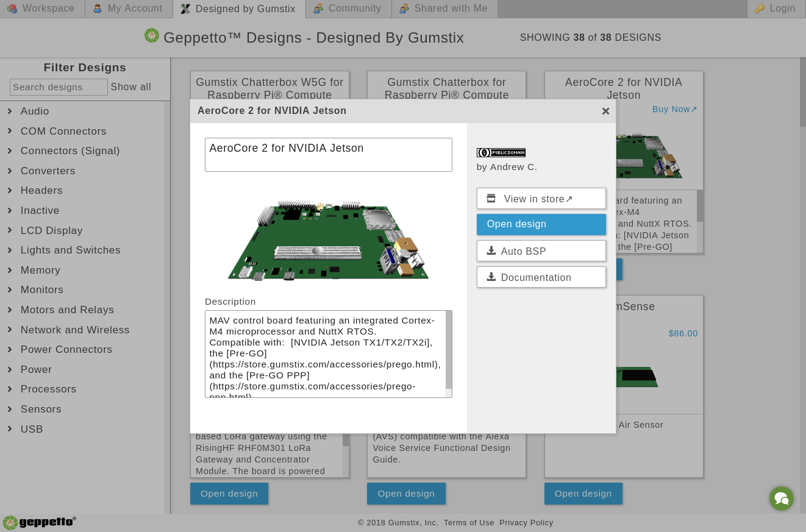Select the Processors filter
Image resolution: width=806 pixels, height=532 pixels.
coord(48,389)
